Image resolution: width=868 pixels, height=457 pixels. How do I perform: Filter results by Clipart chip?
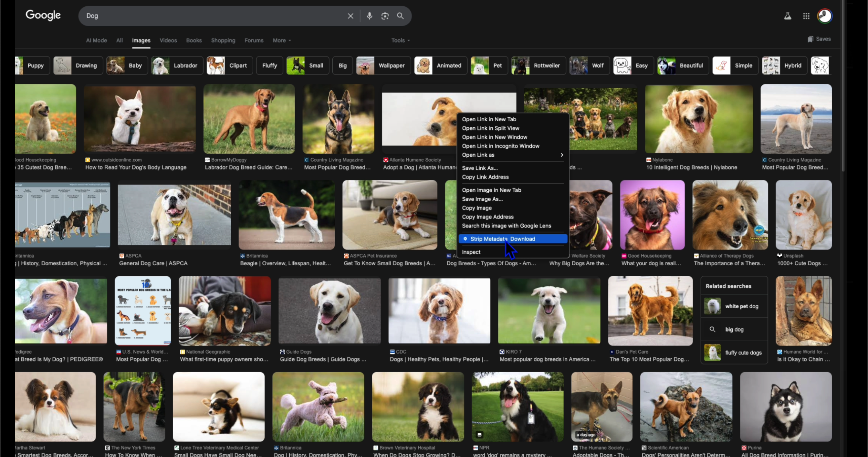click(x=229, y=66)
